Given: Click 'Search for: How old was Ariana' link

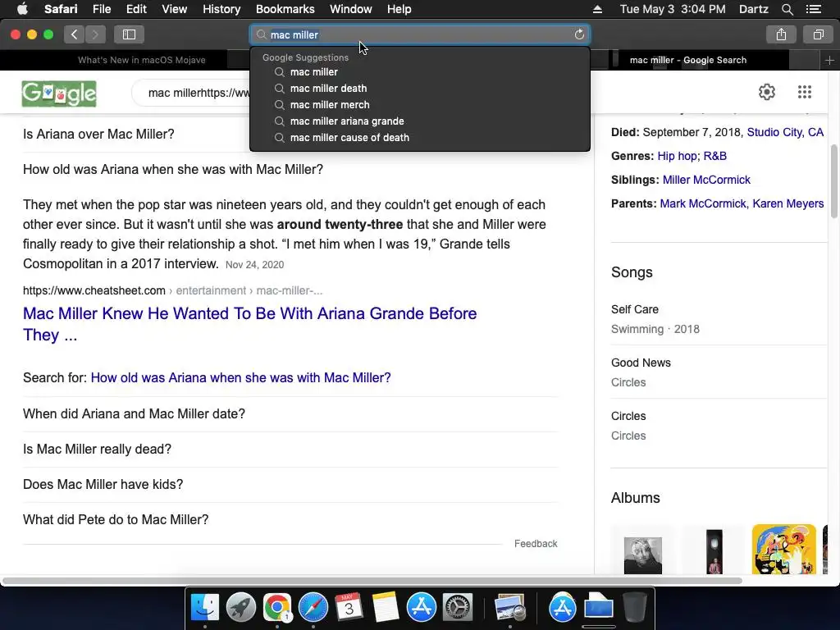Looking at the screenshot, I should pos(240,377).
